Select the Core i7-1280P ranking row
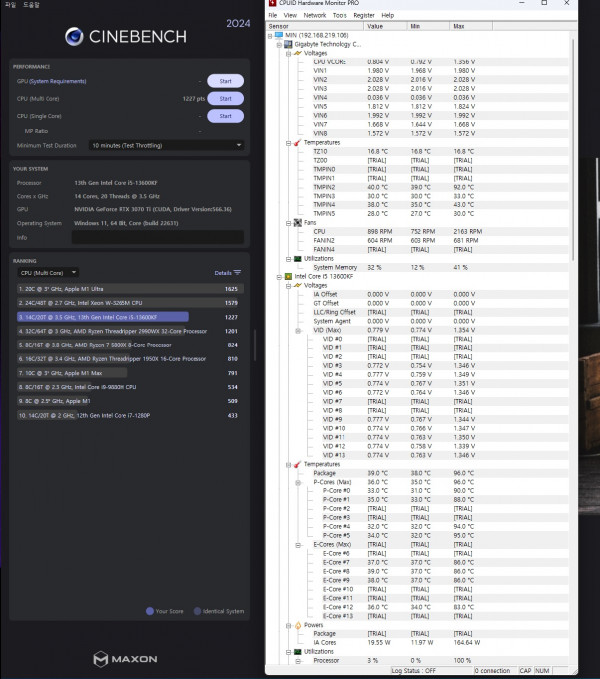600x679 pixels. 130,415
